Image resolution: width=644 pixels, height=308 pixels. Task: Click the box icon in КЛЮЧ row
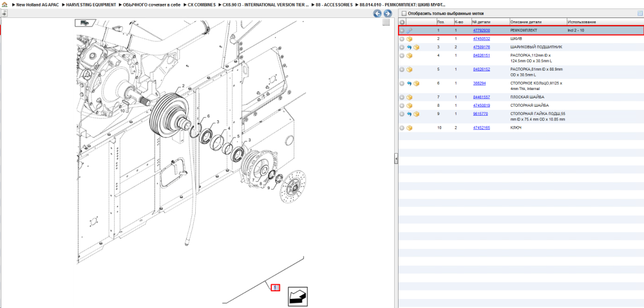click(x=410, y=129)
